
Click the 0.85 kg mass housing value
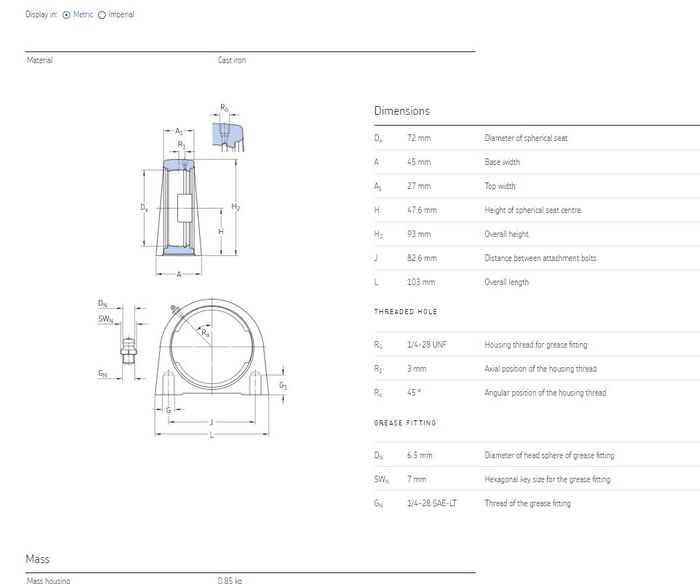click(230, 580)
